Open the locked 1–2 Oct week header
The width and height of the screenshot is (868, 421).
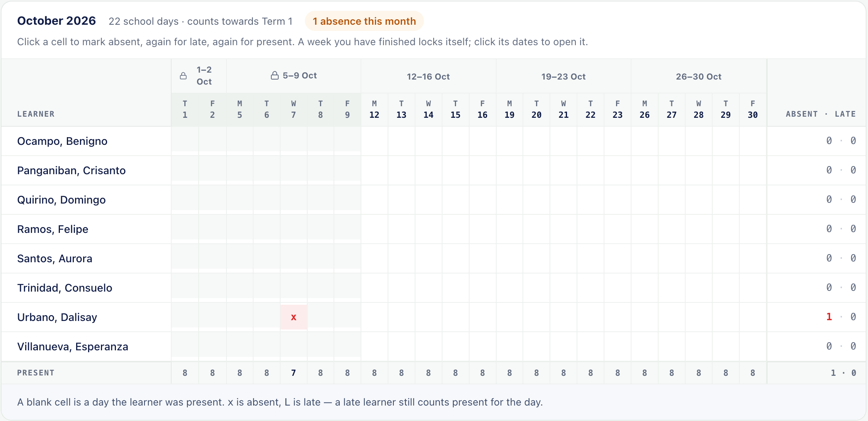[x=199, y=76]
